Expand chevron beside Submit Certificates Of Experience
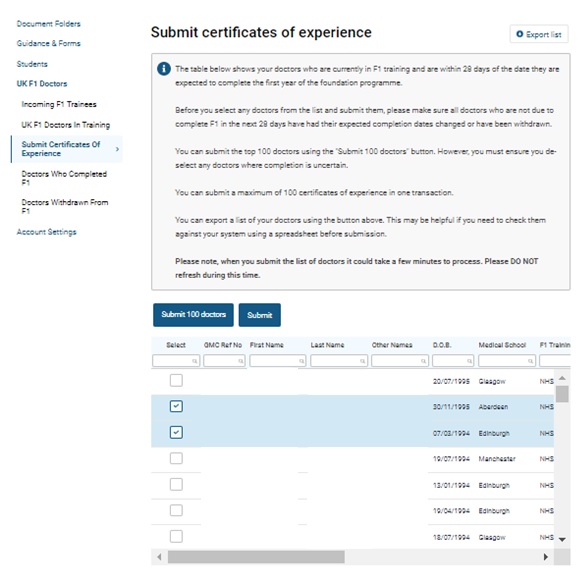The height and width of the screenshot is (585, 588). [x=117, y=149]
